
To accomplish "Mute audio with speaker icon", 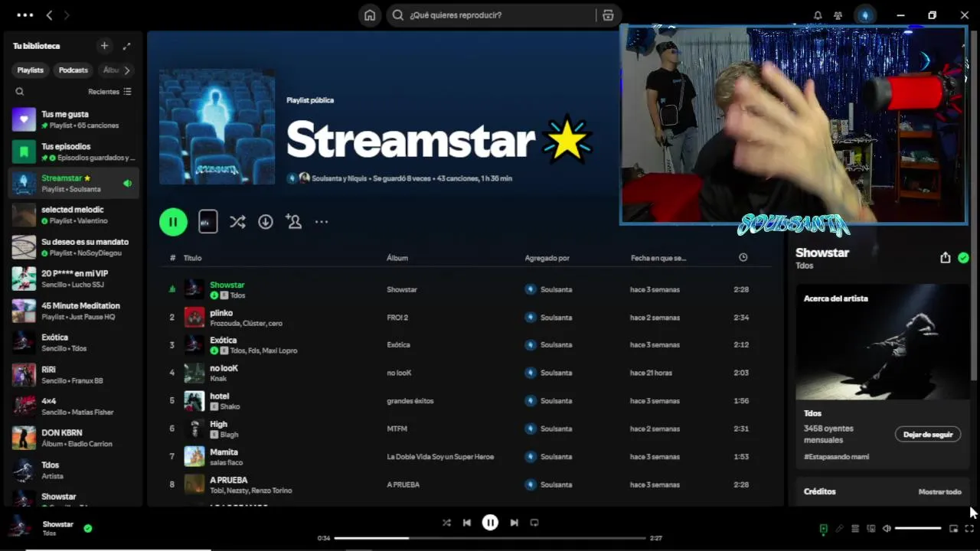I will pos(887,528).
